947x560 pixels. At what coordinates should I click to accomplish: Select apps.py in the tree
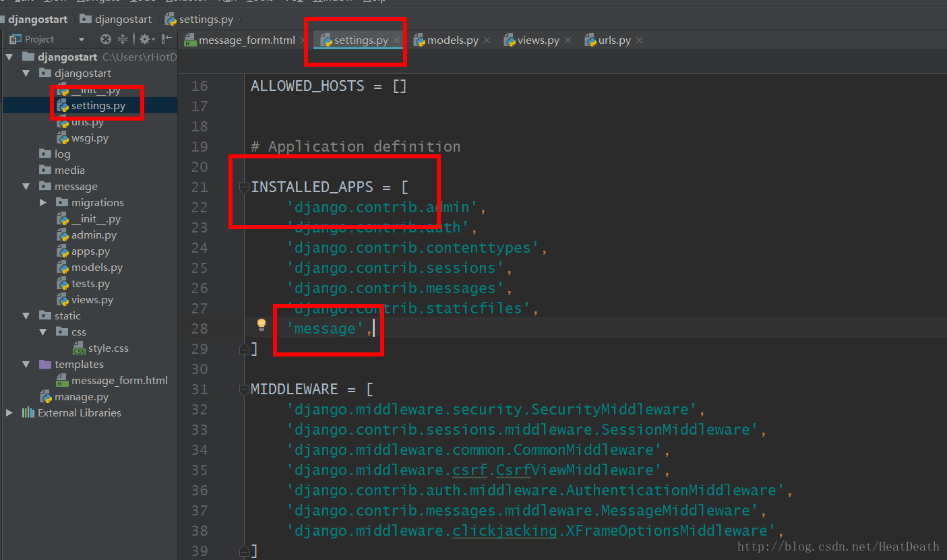(83, 251)
